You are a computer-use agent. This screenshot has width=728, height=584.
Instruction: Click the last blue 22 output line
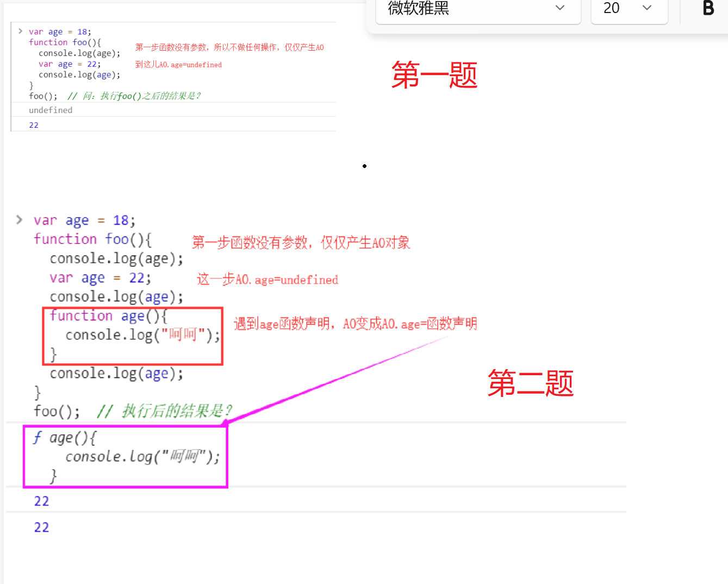point(41,527)
